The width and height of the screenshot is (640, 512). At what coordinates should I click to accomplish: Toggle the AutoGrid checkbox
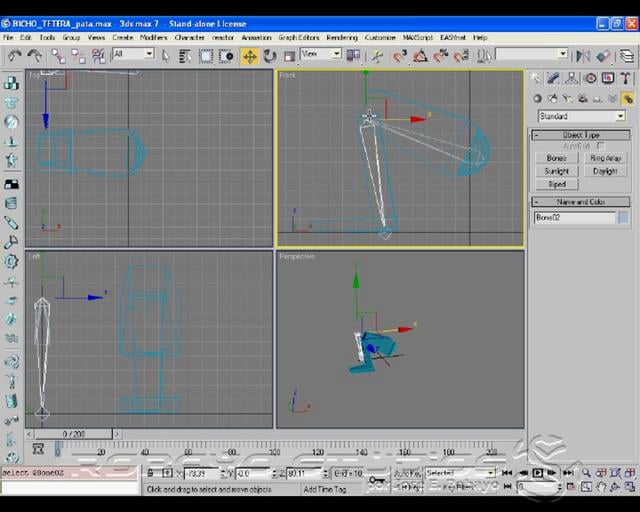click(x=600, y=146)
